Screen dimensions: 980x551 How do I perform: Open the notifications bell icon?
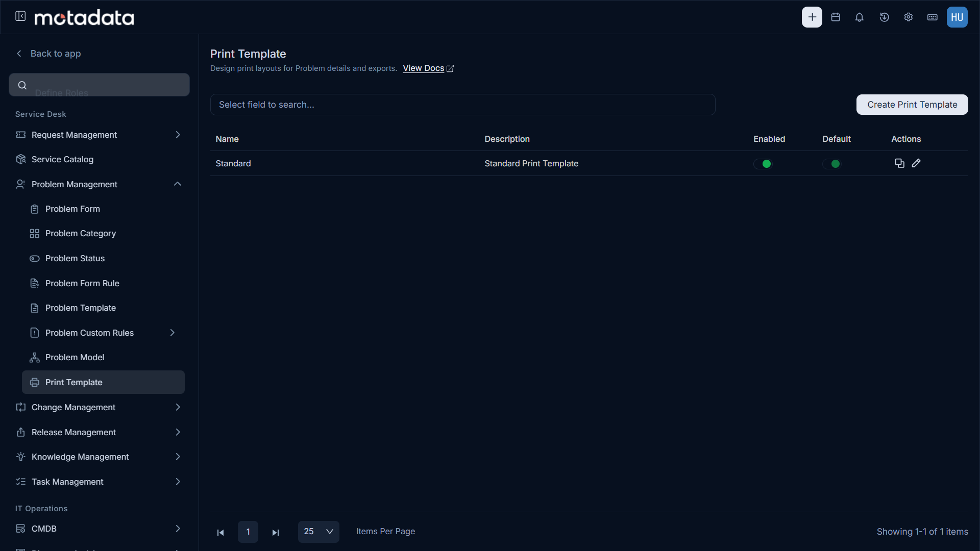[x=860, y=17]
